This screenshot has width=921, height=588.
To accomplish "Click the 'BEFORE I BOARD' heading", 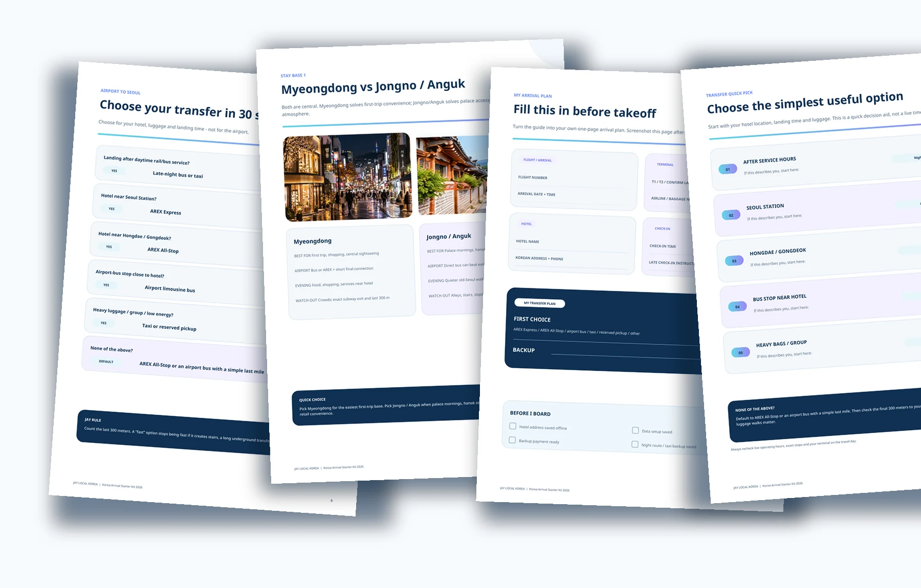I will [x=530, y=413].
